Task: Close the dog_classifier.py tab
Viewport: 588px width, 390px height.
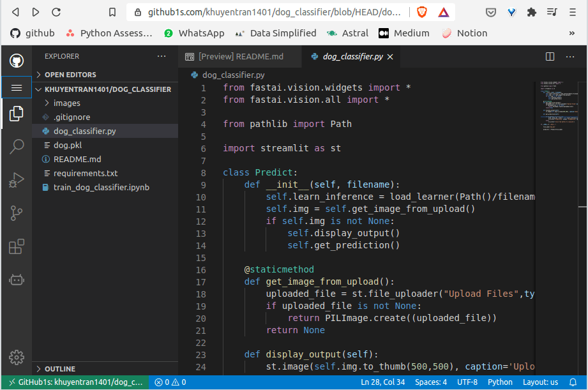Action: pos(390,57)
